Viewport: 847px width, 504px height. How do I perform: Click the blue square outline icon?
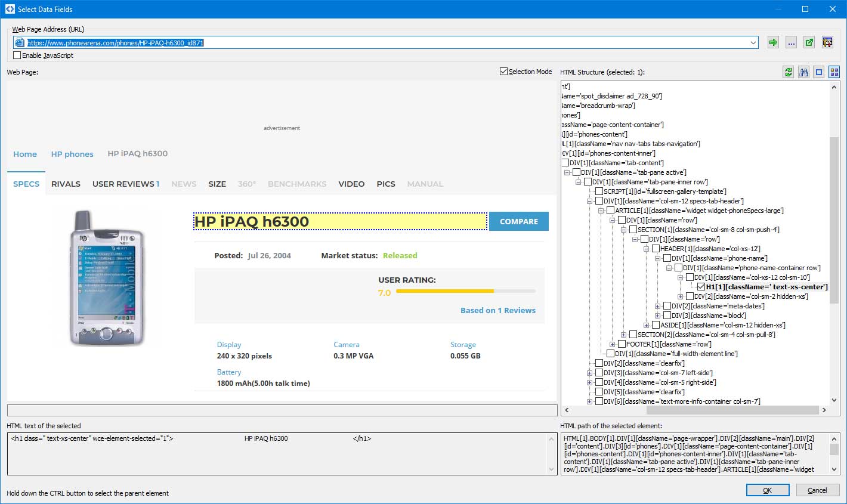point(819,72)
